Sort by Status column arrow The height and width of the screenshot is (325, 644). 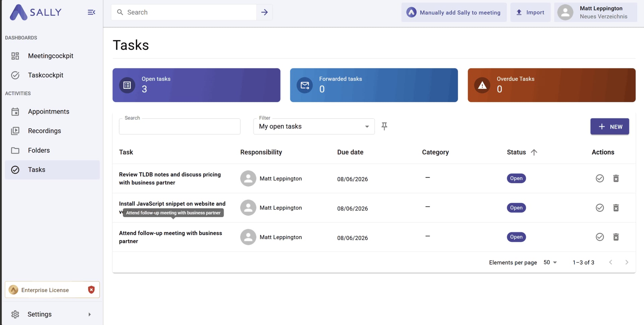coord(534,152)
